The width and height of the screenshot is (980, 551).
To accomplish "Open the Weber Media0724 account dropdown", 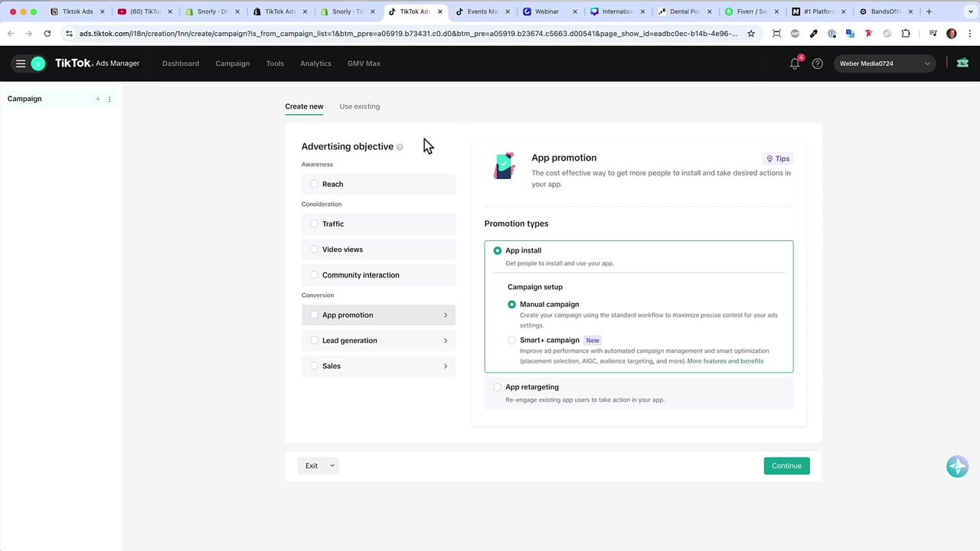I will point(884,64).
